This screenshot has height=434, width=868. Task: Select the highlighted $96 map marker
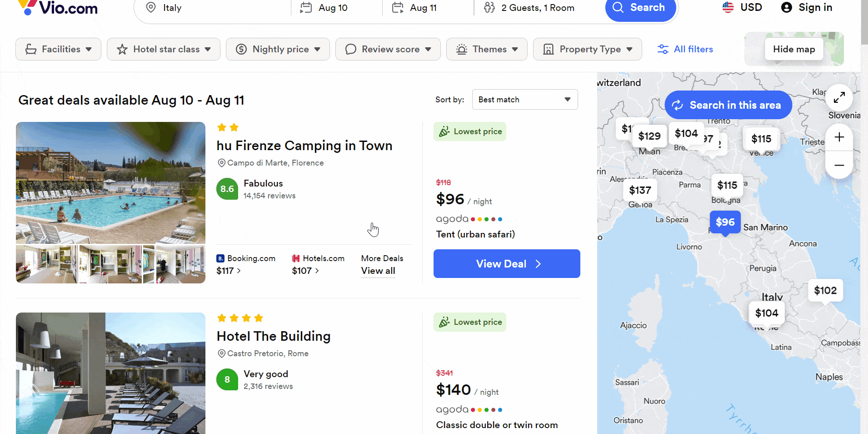pos(725,222)
